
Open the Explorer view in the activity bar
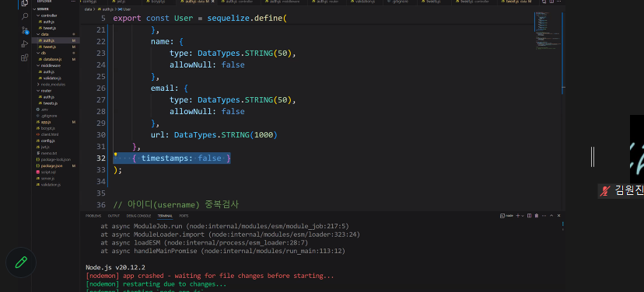click(24, 3)
